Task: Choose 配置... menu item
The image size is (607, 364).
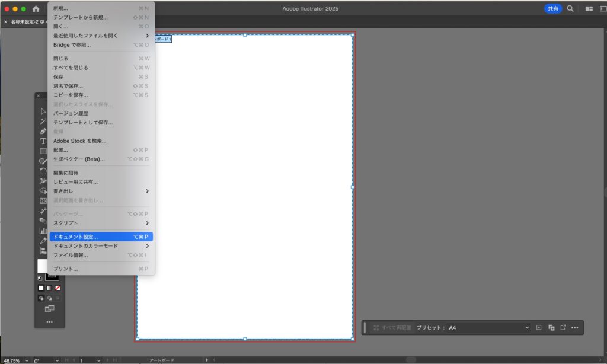Action: point(101,150)
